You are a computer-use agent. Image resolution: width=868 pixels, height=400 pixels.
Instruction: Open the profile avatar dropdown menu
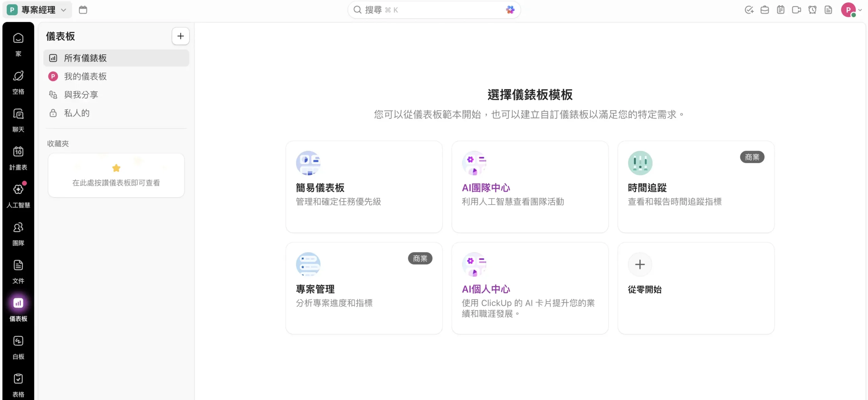coord(852,10)
